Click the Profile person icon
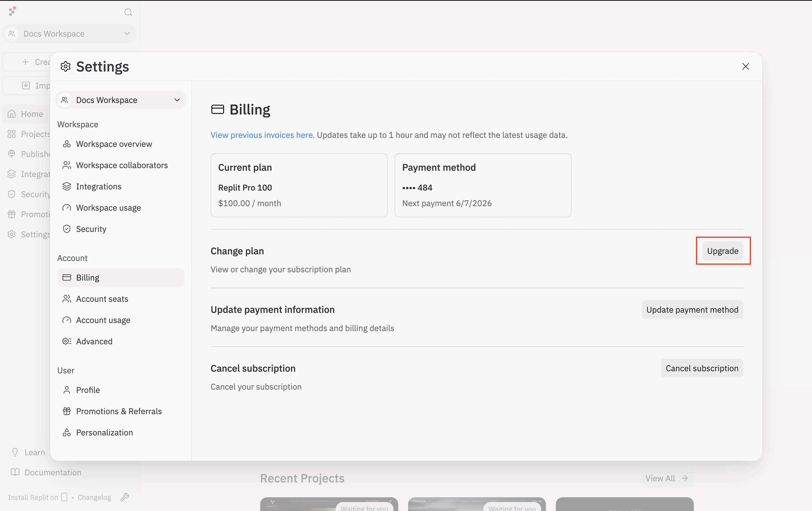 [67, 390]
